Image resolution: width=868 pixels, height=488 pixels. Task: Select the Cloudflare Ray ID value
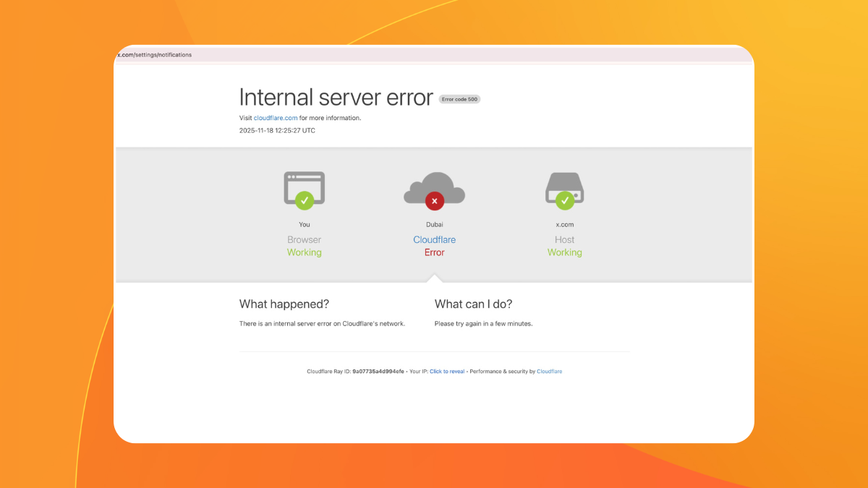click(377, 371)
